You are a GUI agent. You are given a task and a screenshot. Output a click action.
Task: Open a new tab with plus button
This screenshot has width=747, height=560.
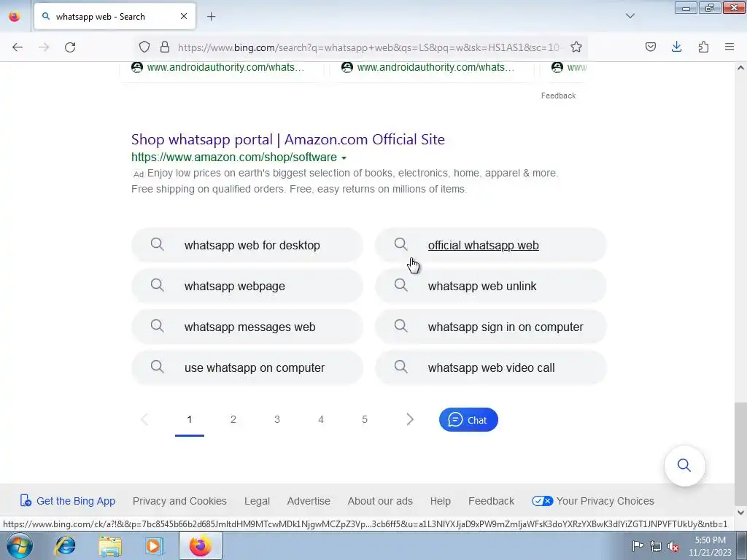[211, 17]
